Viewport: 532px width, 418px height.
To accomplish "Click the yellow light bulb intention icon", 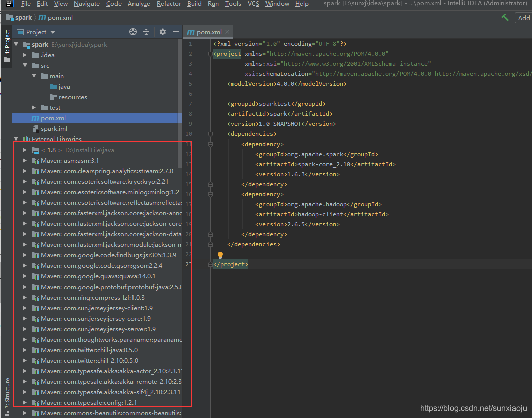I will [x=220, y=255].
